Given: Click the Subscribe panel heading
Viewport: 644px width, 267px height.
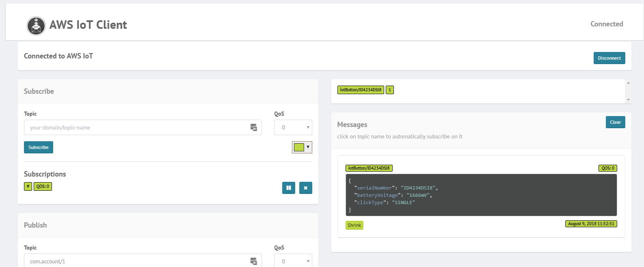Looking at the screenshot, I should pos(39,91).
